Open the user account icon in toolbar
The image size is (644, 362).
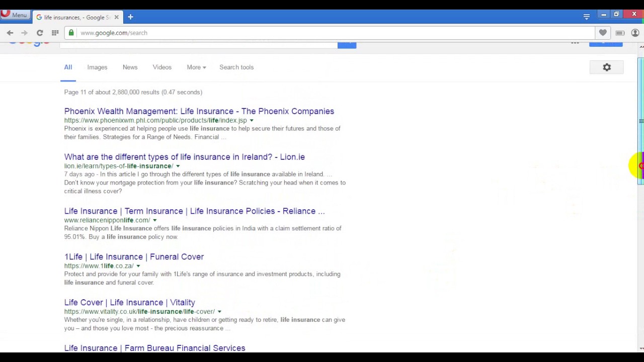pos(635,33)
